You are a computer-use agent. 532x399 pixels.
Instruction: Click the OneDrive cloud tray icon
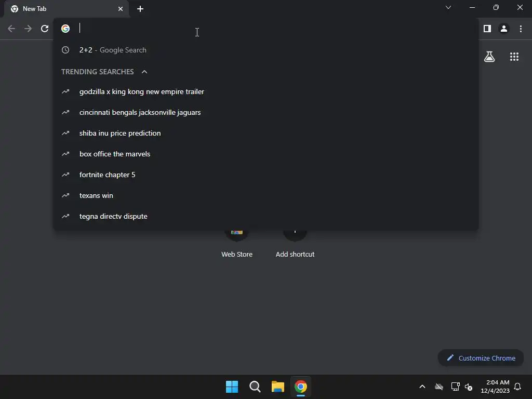[439, 387]
